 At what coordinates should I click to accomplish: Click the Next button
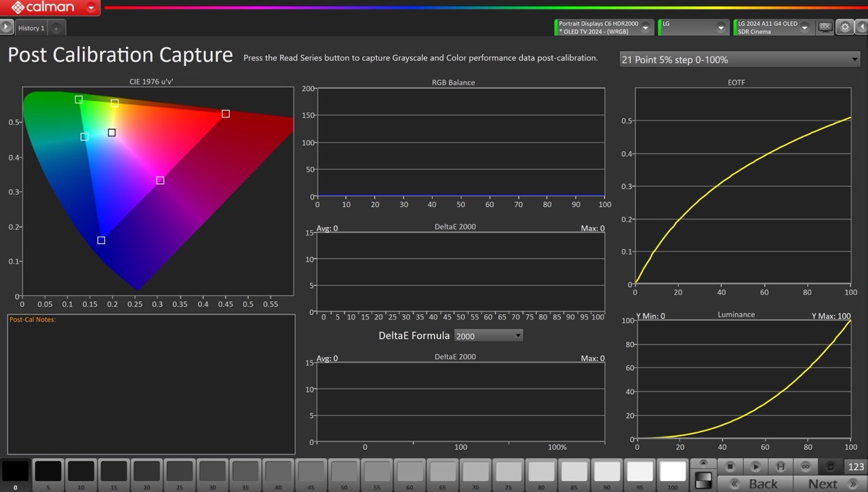pyautogui.click(x=831, y=484)
